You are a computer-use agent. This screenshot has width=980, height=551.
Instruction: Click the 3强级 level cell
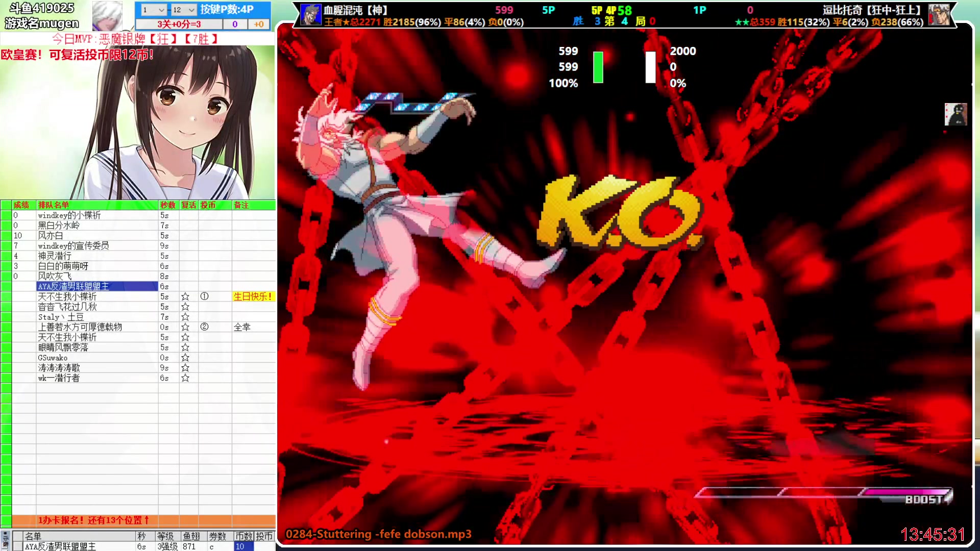pyautogui.click(x=167, y=546)
